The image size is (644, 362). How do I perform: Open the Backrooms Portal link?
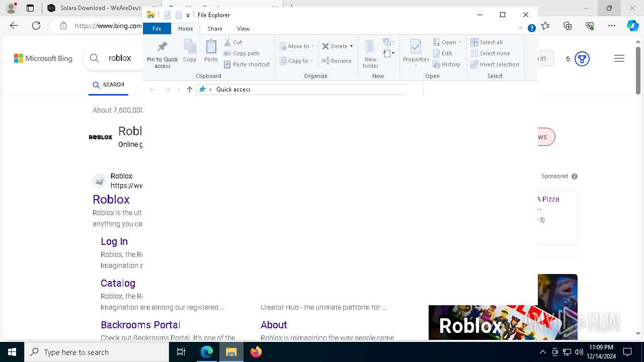coord(140,325)
